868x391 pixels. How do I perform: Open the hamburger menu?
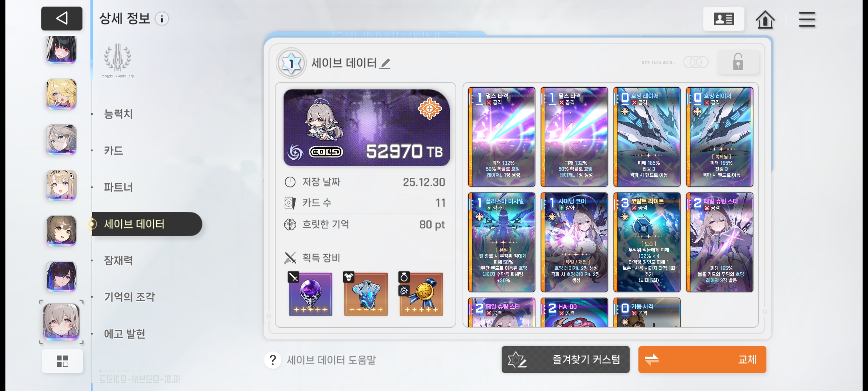(x=807, y=19)
